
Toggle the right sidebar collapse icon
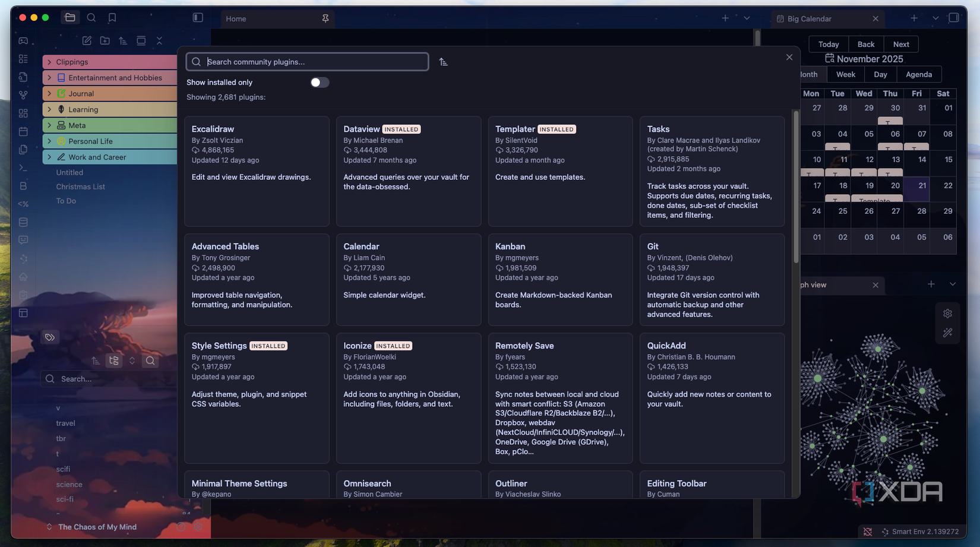[x=954, y=18]
